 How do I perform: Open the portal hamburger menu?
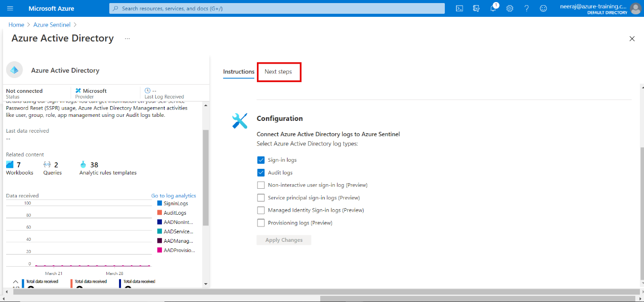pyautogui.click(x=10, y=9)
